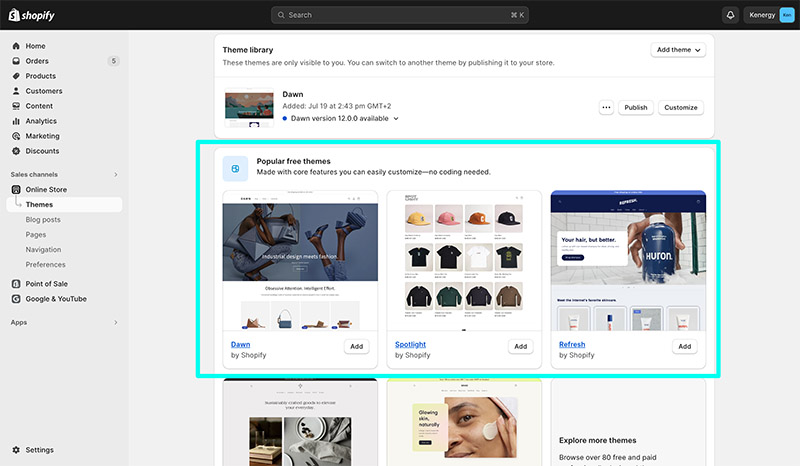Viewport: 800px width, 466px height.
Task: Click the Home house icon in the sidebar
Action: tap(16, 46)
